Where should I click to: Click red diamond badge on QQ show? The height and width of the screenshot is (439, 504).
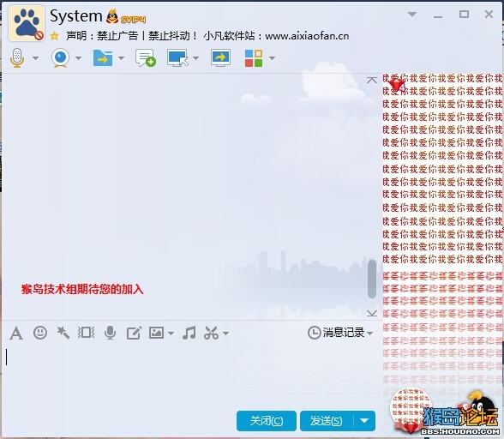click(x=397, y=85)
